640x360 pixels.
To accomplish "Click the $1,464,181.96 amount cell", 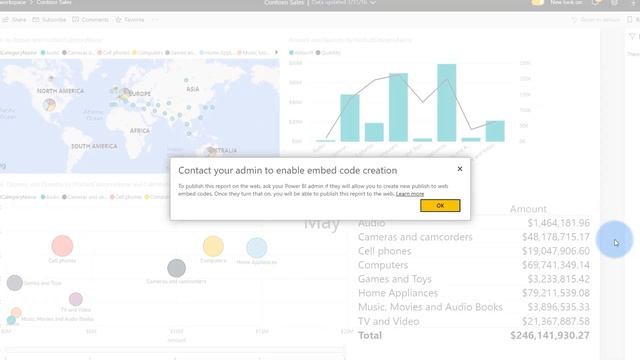I will pos(559,223).
